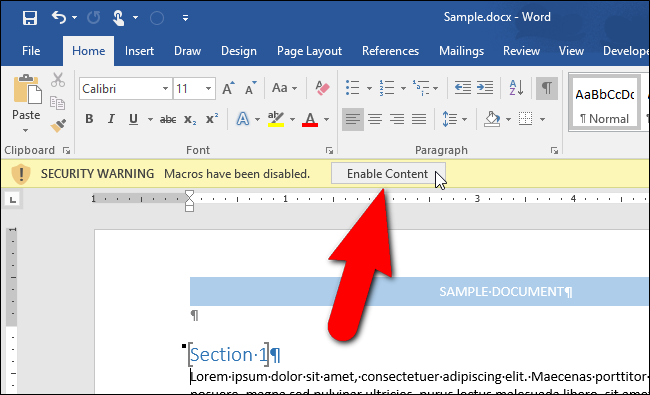Apply multilevel list

point(421,88)
